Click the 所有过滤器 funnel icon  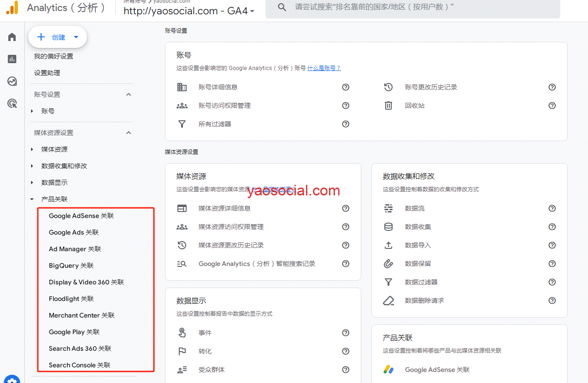tap(182, 124)
